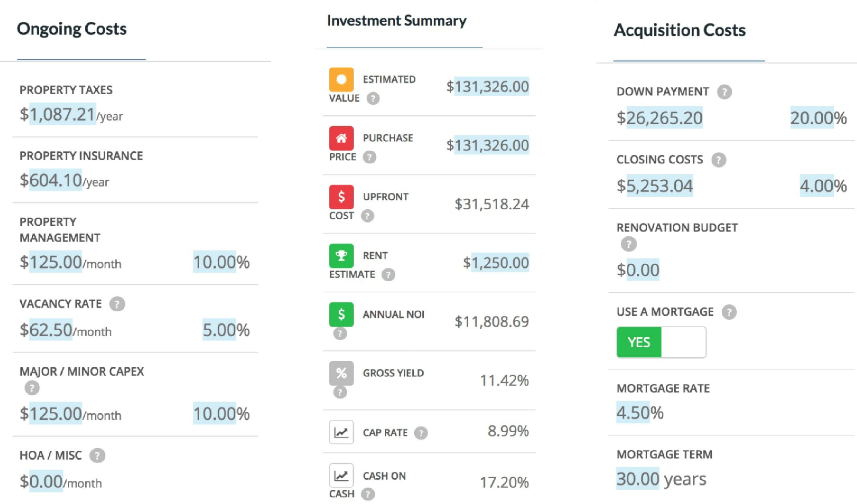Click the Cap Rate chart icon
This screenshot has width=857, height=504.
[341, 432]
